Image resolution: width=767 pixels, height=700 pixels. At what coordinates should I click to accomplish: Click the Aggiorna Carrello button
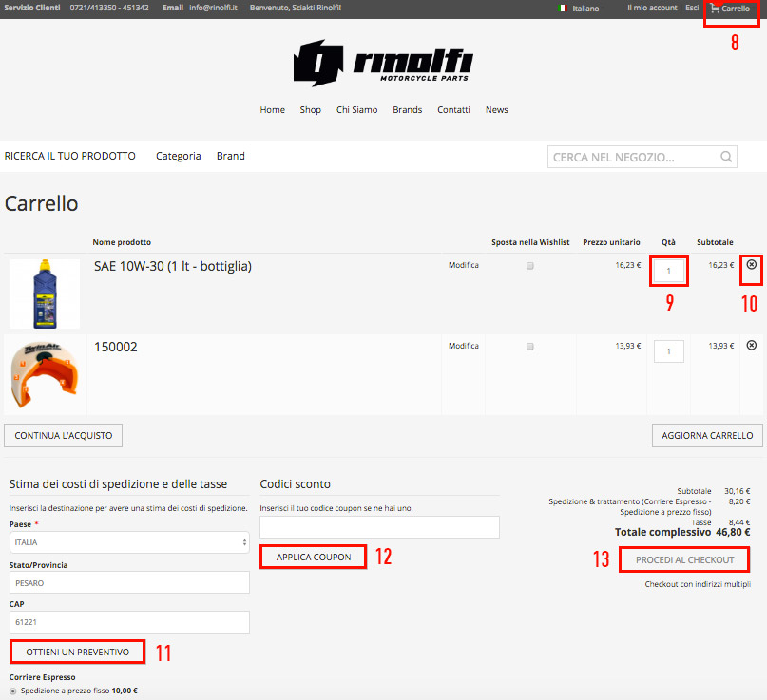707,436
